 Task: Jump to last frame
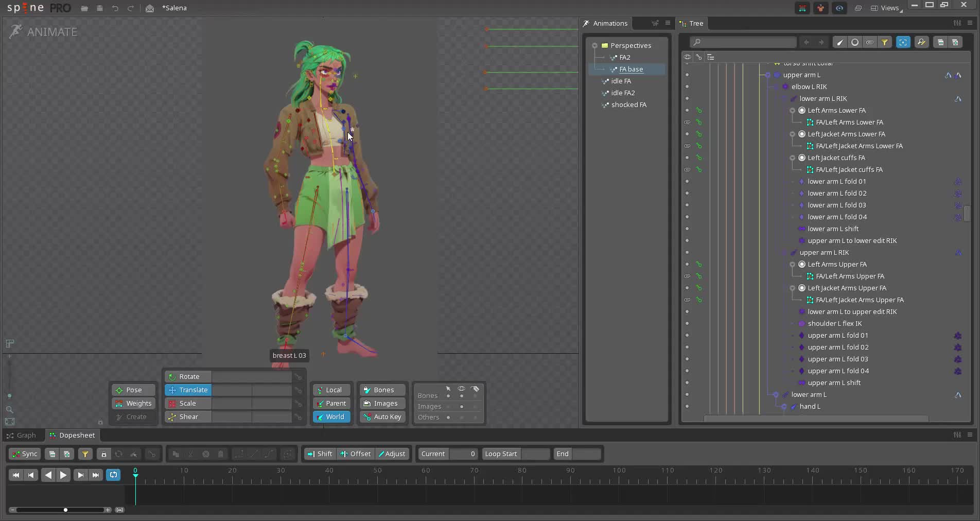(x=96, y=475)
